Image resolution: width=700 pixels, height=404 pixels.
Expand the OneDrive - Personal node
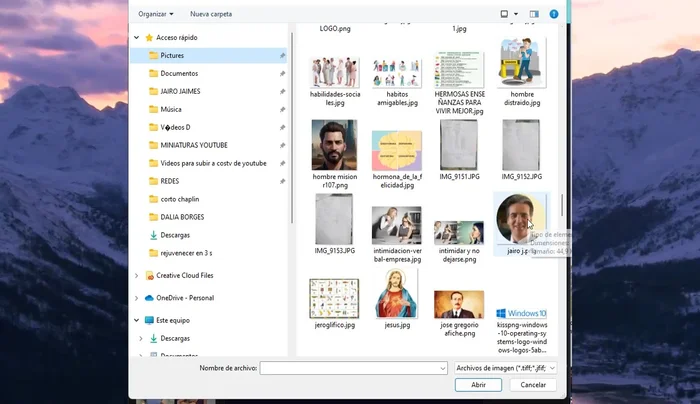click(x=137, y=298)
